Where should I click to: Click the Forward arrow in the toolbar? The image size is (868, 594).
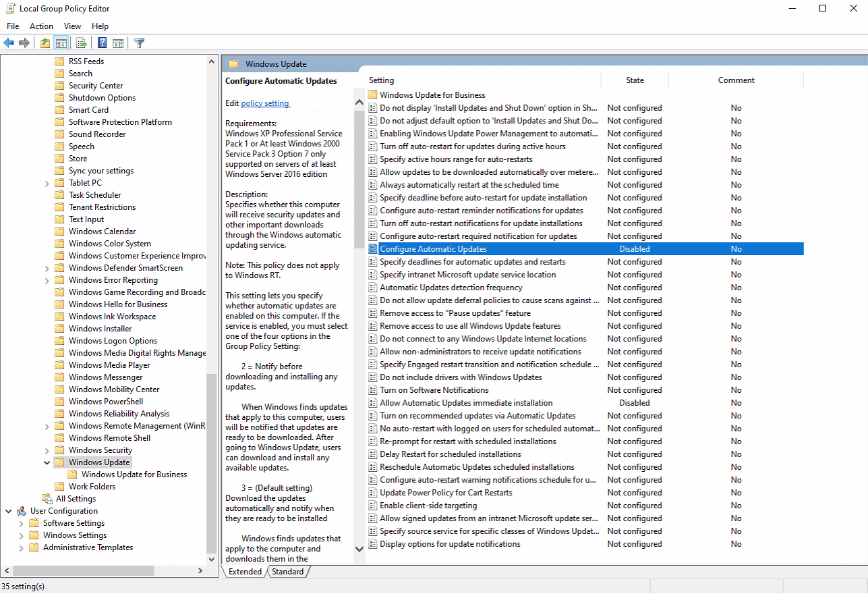click(x=24, y=43)
